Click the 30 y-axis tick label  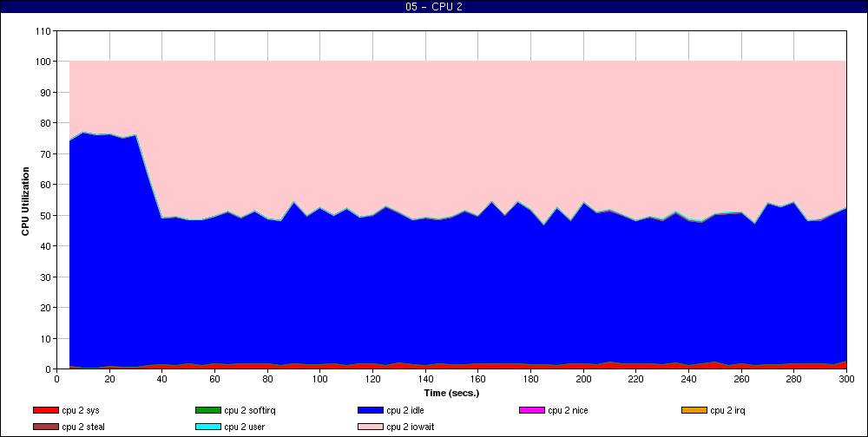coord(45,277)
